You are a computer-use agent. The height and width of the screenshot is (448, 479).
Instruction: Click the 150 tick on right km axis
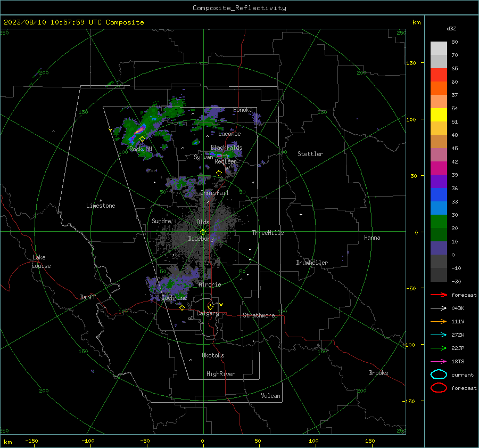click(411, 63)
